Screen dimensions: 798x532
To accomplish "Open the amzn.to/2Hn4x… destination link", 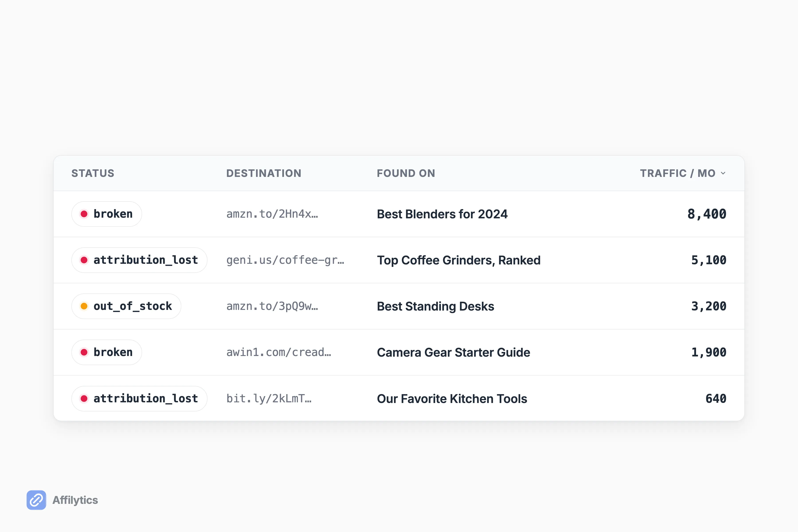I will (272, 214).
